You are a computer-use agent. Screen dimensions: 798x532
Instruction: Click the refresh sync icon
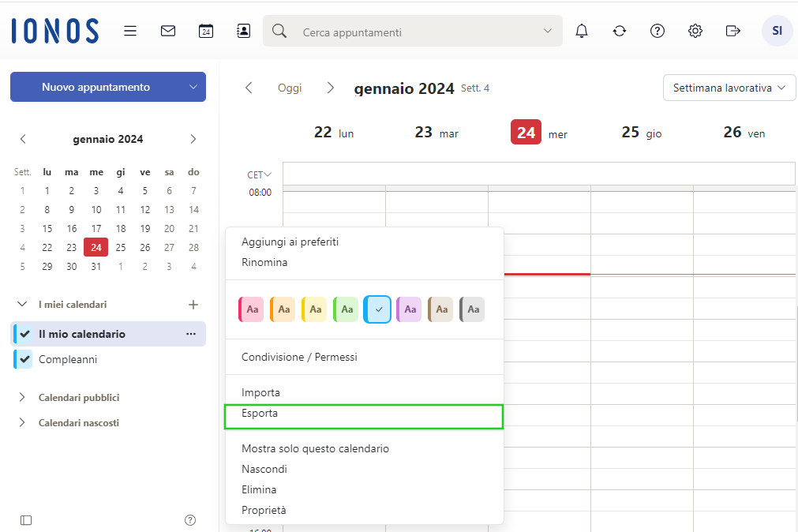pyautogui.click(x=620, y=32)
